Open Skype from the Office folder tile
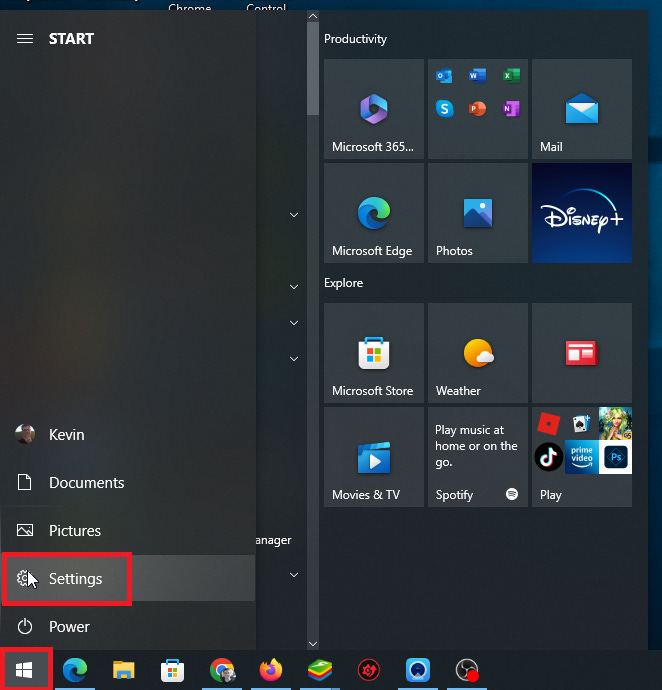This screenshot has width=662, height=690. pyautogui.click(x=445, y=108)
